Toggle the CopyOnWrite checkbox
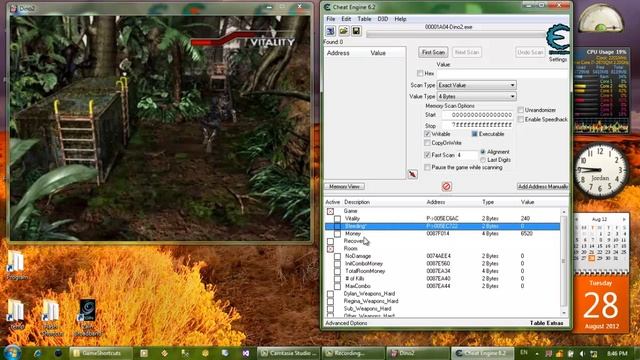640x360 pixels. point(427,143)
